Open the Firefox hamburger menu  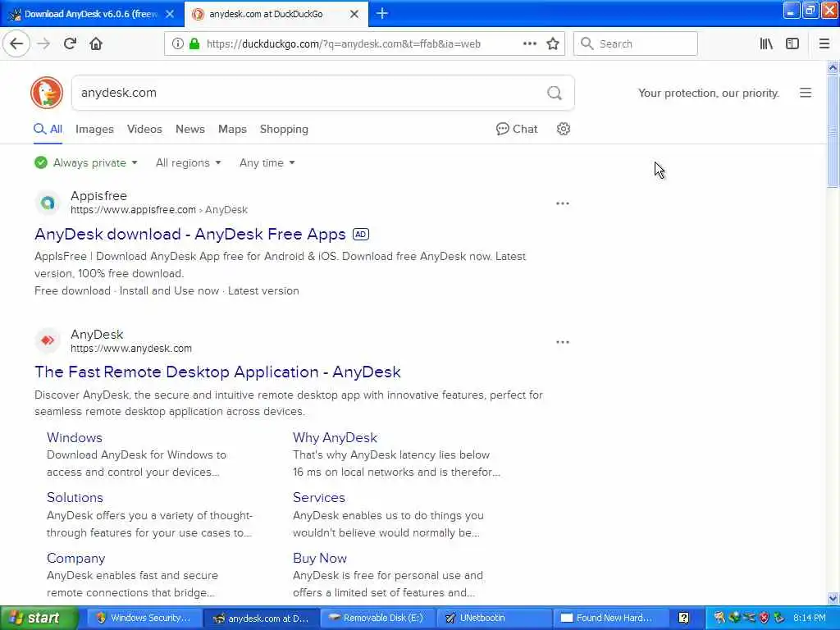824,43
